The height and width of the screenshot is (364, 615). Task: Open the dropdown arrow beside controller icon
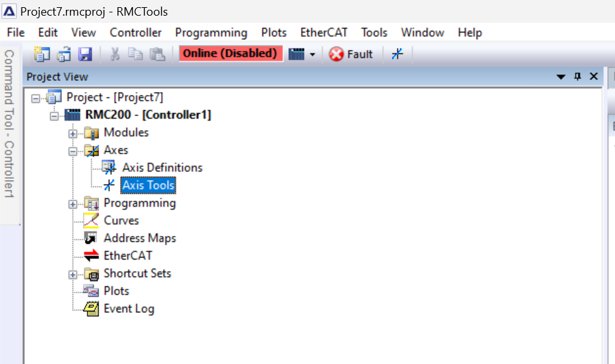point(312,55)
